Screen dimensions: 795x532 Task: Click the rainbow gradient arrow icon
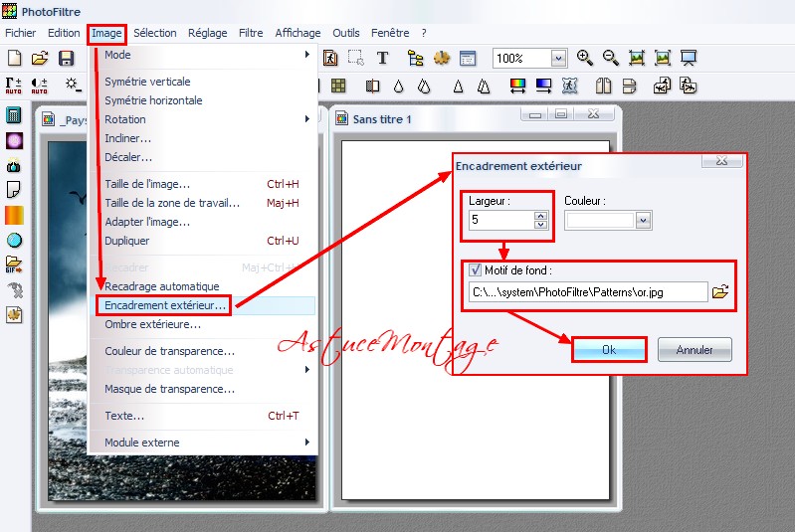[x=517, y=86]
